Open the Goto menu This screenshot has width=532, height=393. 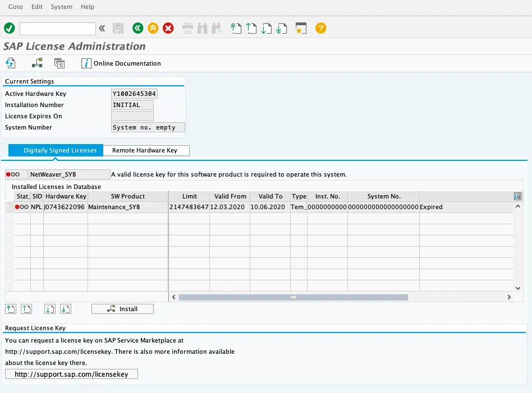[x=16, y=7]
